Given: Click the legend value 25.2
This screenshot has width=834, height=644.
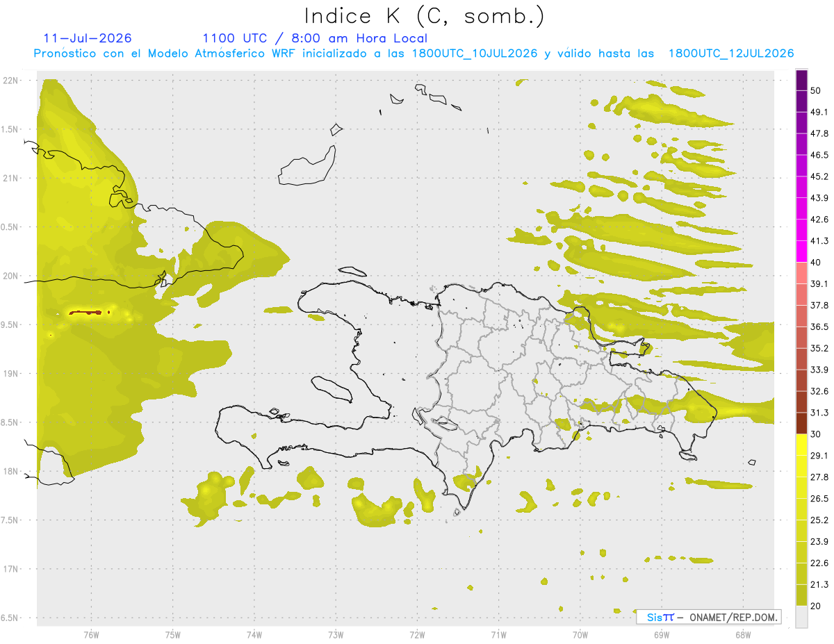Looking at the screenshot, I should tap(819, 520).
